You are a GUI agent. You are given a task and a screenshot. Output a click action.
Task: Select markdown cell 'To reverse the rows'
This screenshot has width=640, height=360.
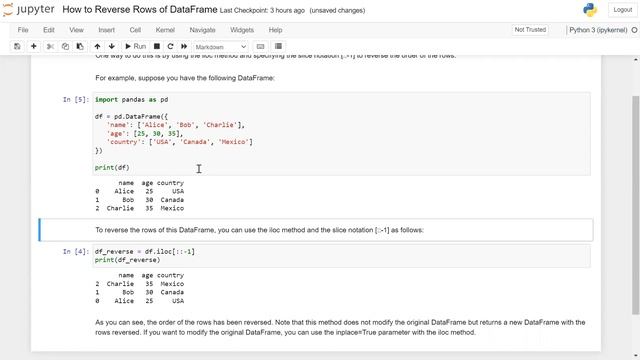pyautogui.click(x=316, y=230)
